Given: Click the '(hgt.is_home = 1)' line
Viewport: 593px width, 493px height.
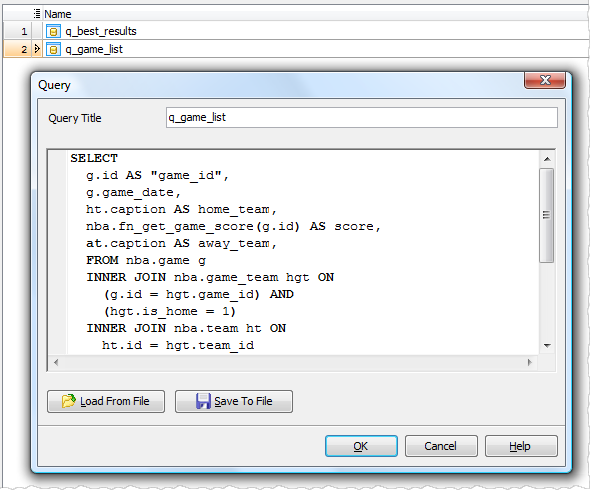Looking at the screenshot, I should (169, 312).
